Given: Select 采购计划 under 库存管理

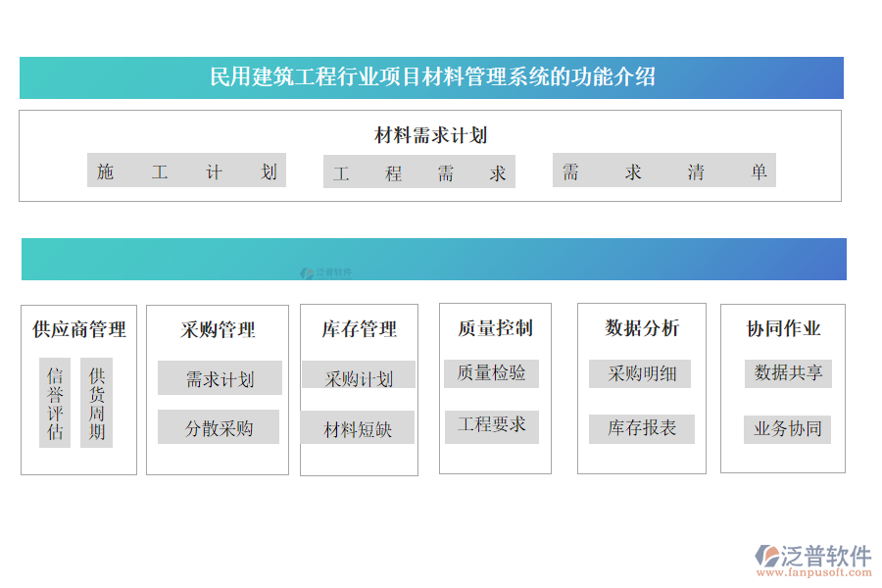Looking at the screenshot, I should tap(358, 378).
